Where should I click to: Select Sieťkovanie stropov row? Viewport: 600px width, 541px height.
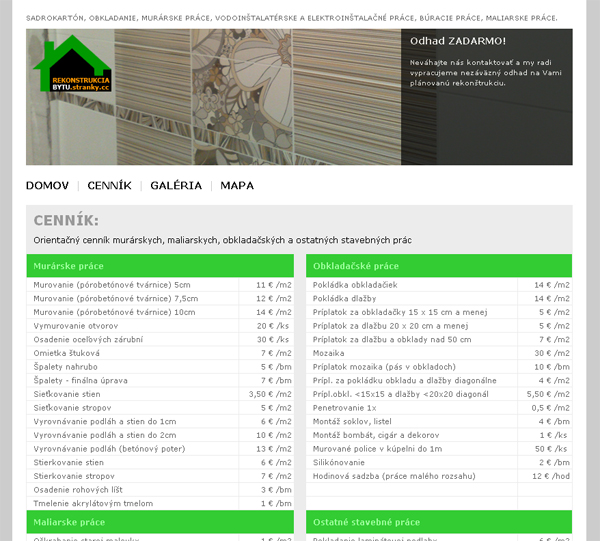coord(160,408)
